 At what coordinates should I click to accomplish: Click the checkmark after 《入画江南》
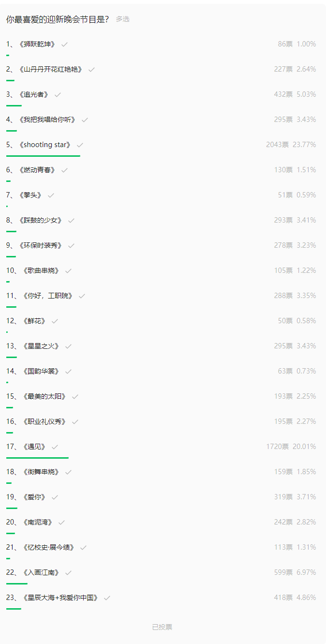coord(69,573)
